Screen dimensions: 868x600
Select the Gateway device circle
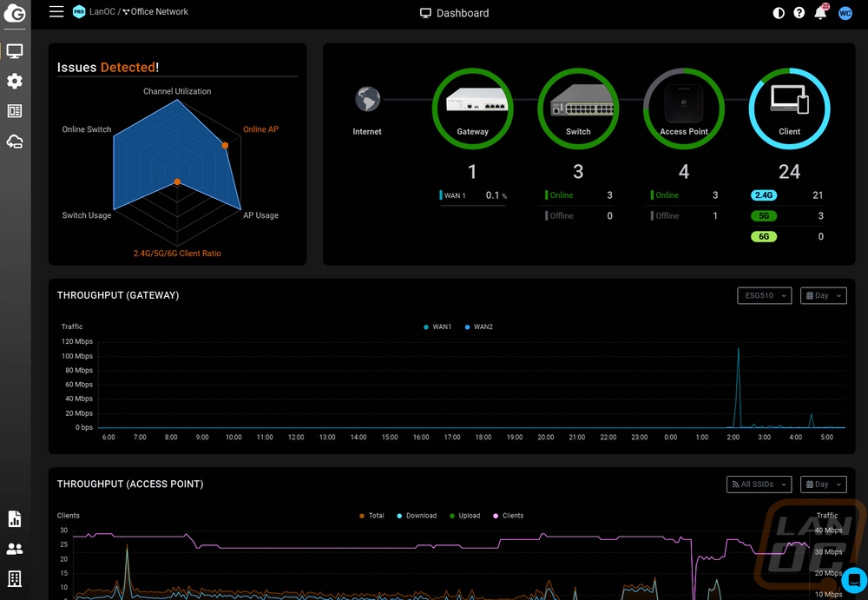point(472,109)
